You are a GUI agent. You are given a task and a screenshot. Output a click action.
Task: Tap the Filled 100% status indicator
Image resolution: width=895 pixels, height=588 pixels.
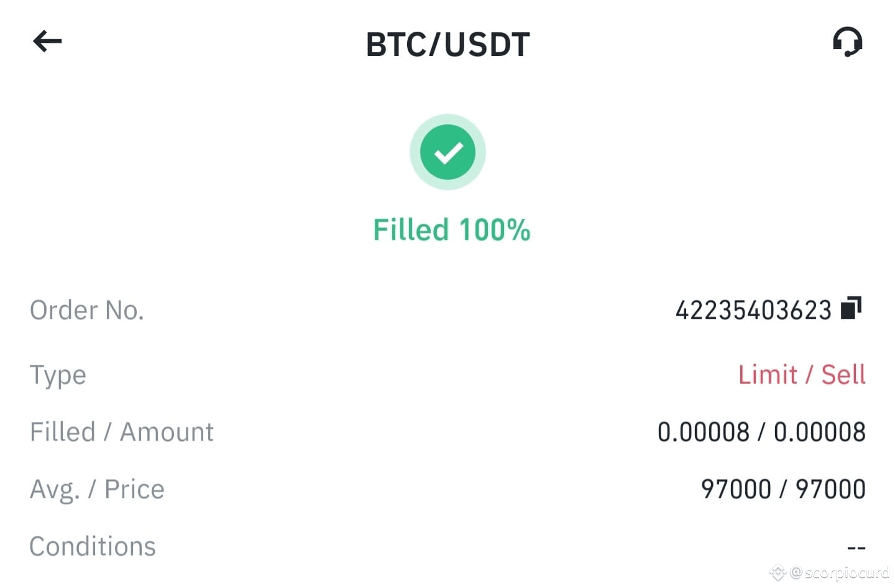click(x=452, y=229)
